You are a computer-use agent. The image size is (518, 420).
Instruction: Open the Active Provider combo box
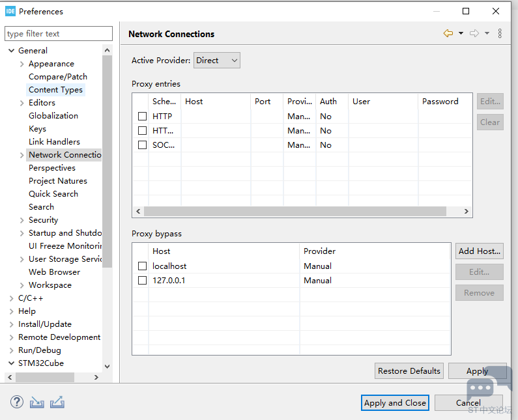pos(217,61)
